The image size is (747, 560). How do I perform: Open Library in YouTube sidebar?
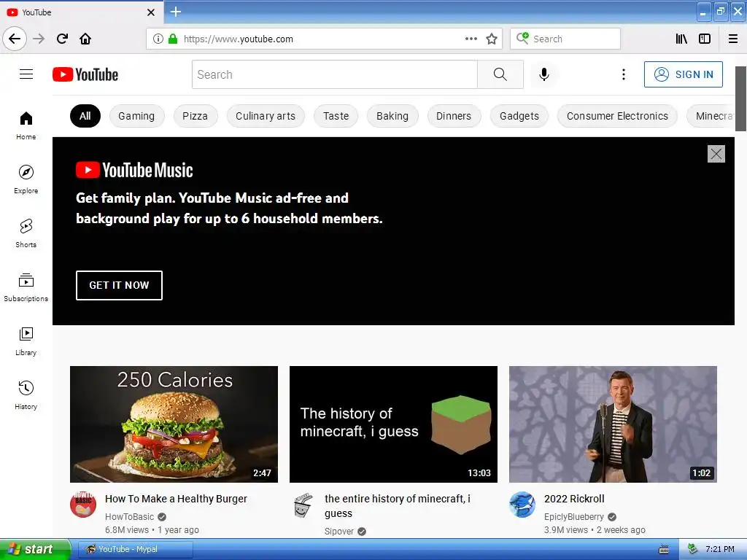pos(26,341)
